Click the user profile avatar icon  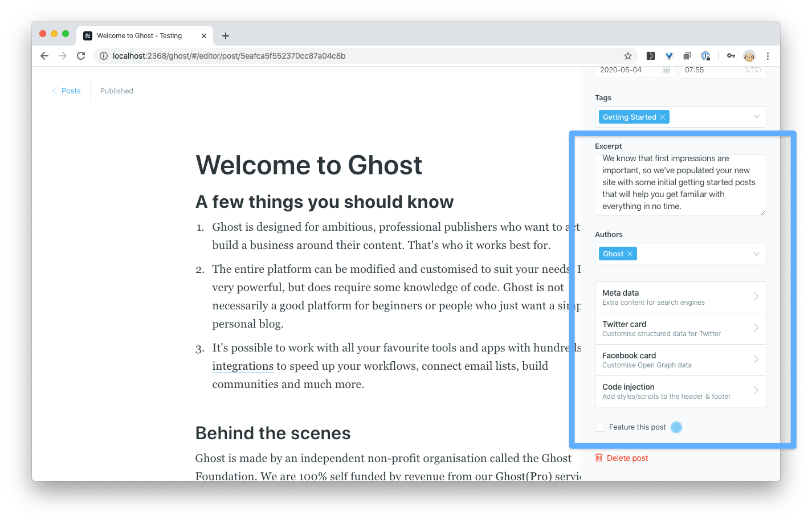[x=749, y=56]
